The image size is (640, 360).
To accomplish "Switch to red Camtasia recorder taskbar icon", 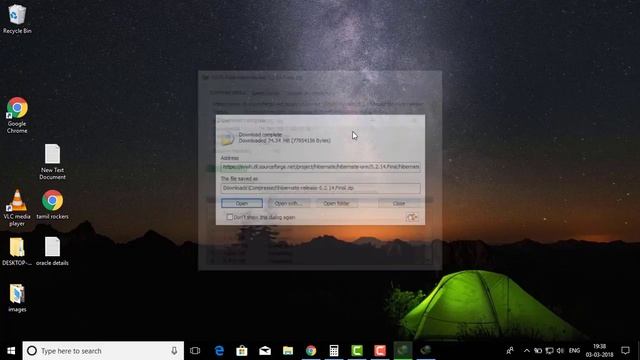I will [380, 351].
